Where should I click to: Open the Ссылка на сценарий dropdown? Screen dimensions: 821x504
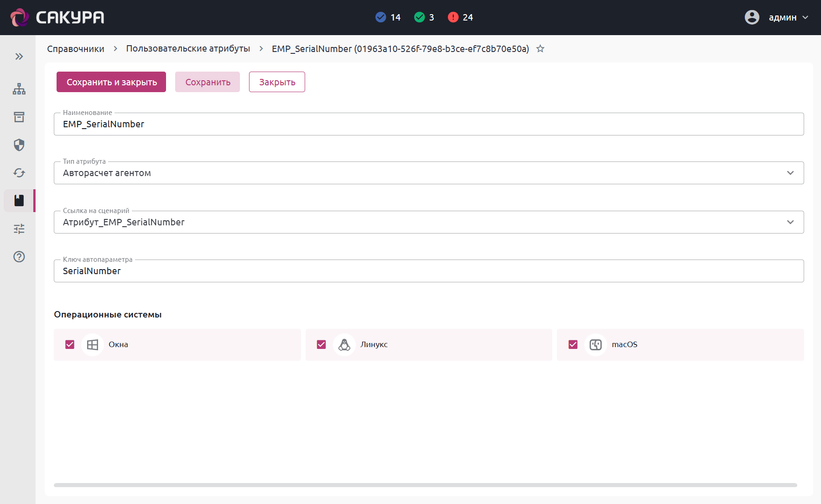click(429, 222)
